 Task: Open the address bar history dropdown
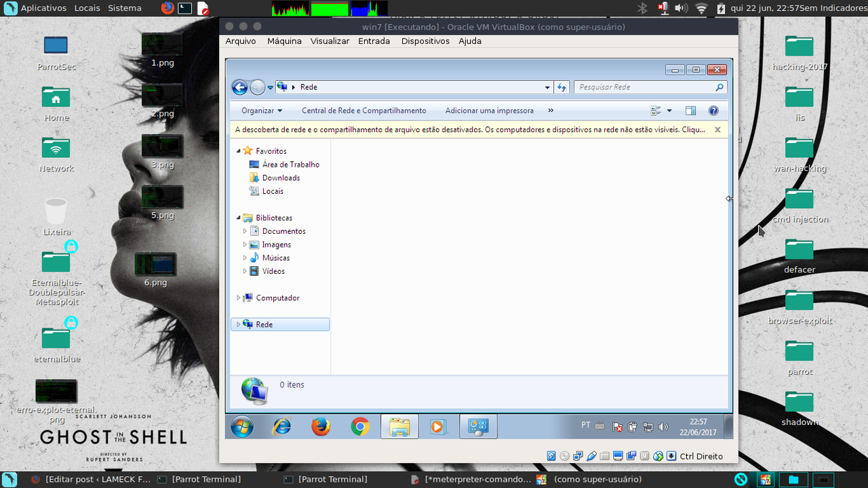coord(548,87)
